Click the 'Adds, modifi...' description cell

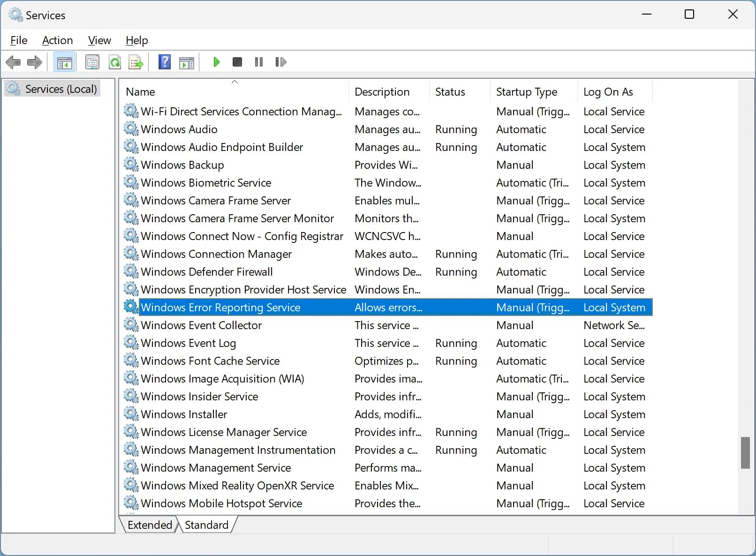388,414
